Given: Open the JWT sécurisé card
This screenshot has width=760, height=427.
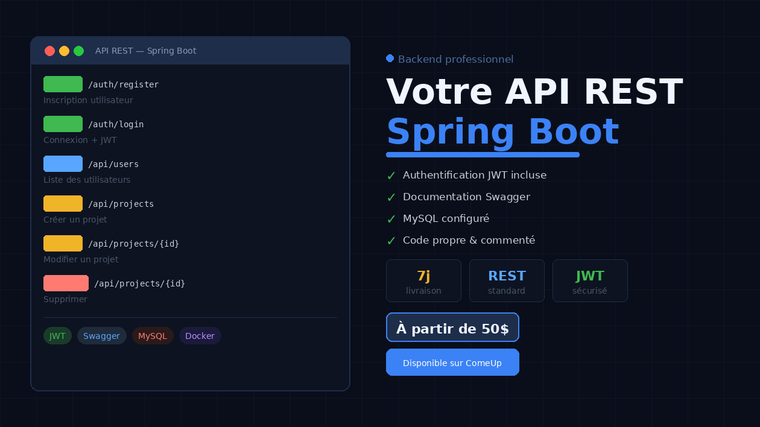Looking at the screenshot, I should pos(590,281).
